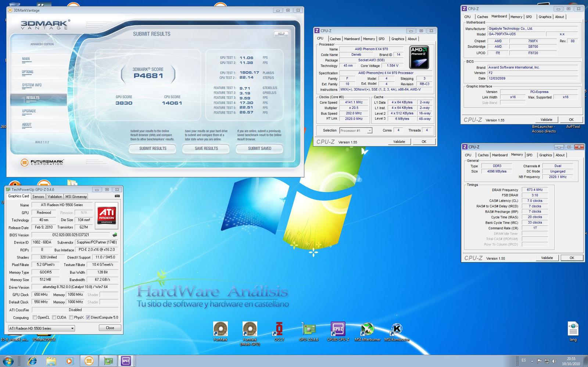This screenshot has height=367, width=588.
Task: Open the Validation tab in GPU-Z
Action: point(55,197)
